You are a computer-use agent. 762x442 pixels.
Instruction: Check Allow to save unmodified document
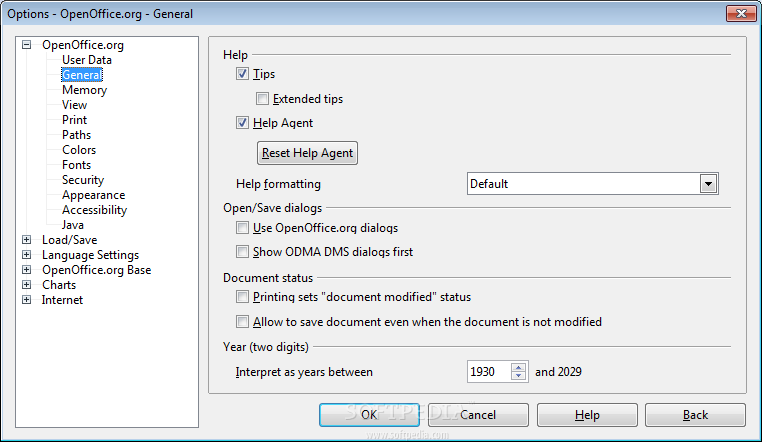242,322
